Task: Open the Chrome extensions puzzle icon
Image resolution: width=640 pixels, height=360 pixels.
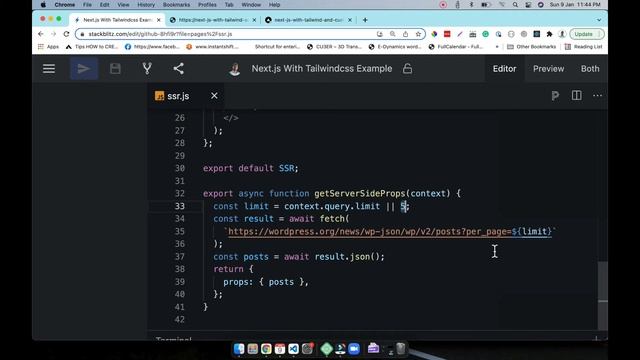Action: coord(549,34)
